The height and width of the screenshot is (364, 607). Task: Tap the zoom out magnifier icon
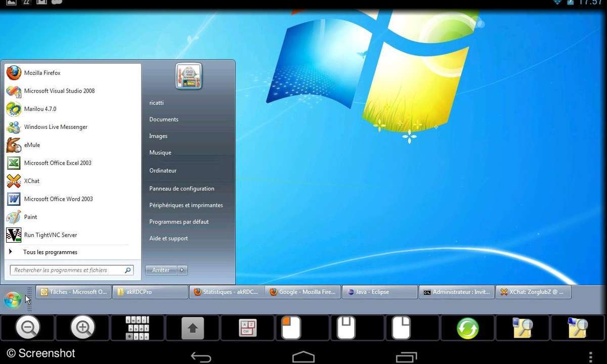[x=27, y=328]
